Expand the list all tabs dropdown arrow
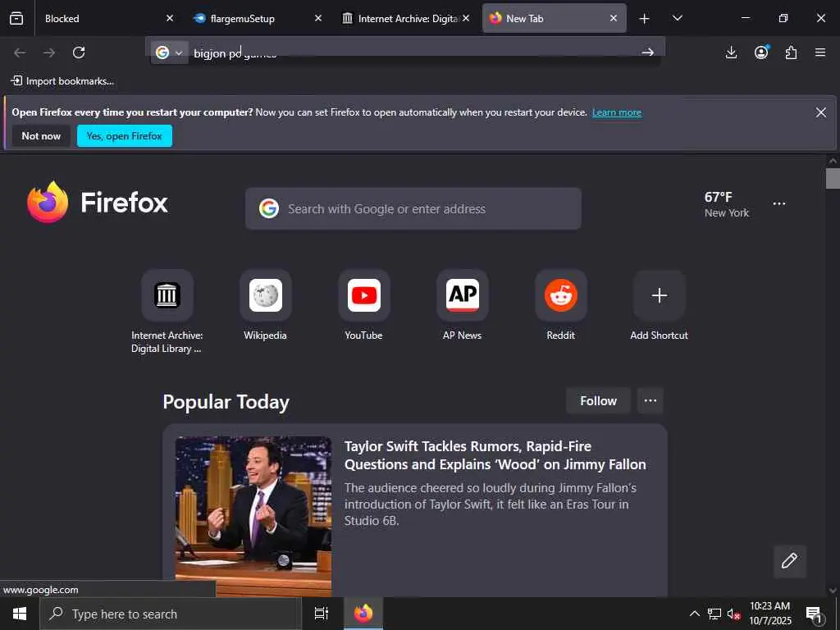This screenshot has height=630, width=840. [677, 18]
